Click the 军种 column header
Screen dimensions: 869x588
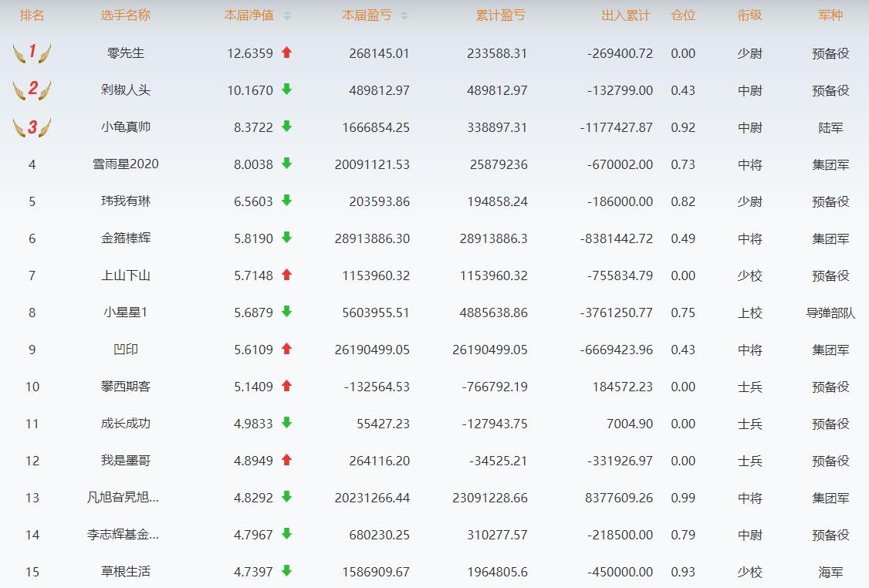[830, 15]
